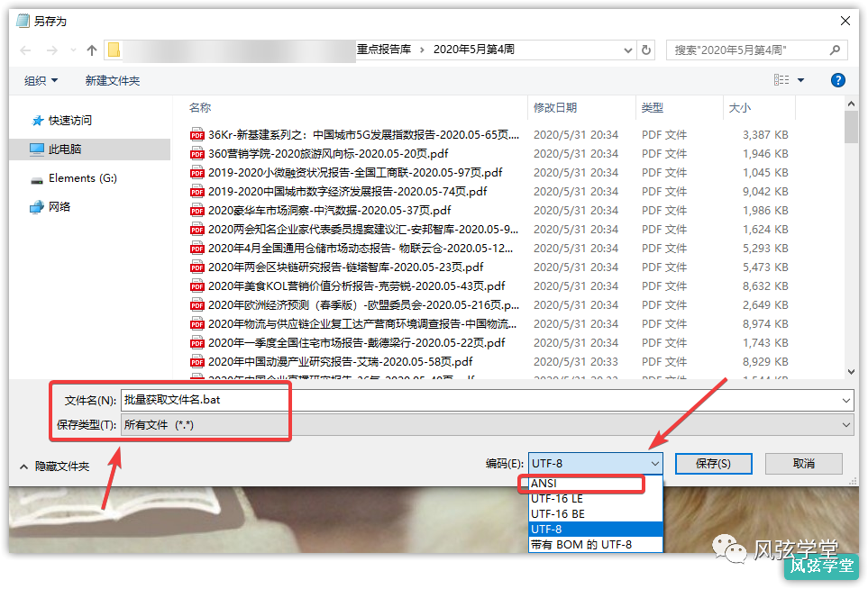
Task: Click PDF icon of 2019-2020中国城市数字经济 file
Action: click(197, 191)
